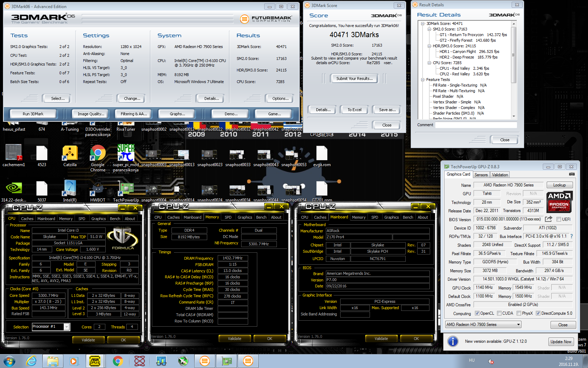This screenshot has width=588, height=368.
Task: Collapse the HDR/SM3.0 Score tree node
Action: pyautogui.click(x=429, y=46)
